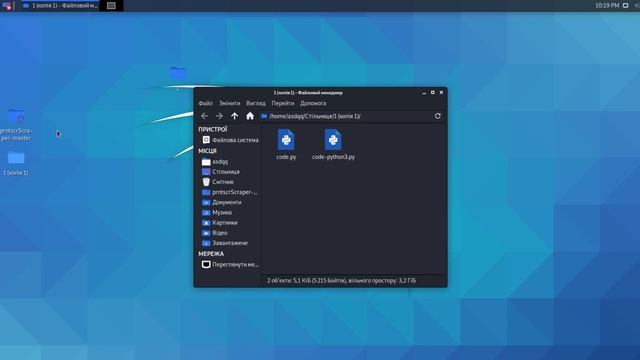Click the ПРИСТРОЇ section header
The image size is (640, 360).
(213, 129)
